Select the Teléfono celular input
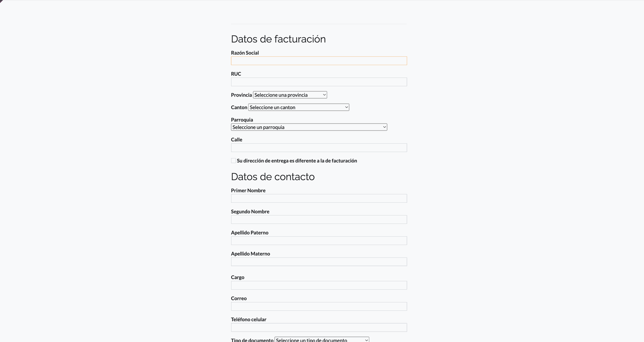 click(x=319, y=328)
